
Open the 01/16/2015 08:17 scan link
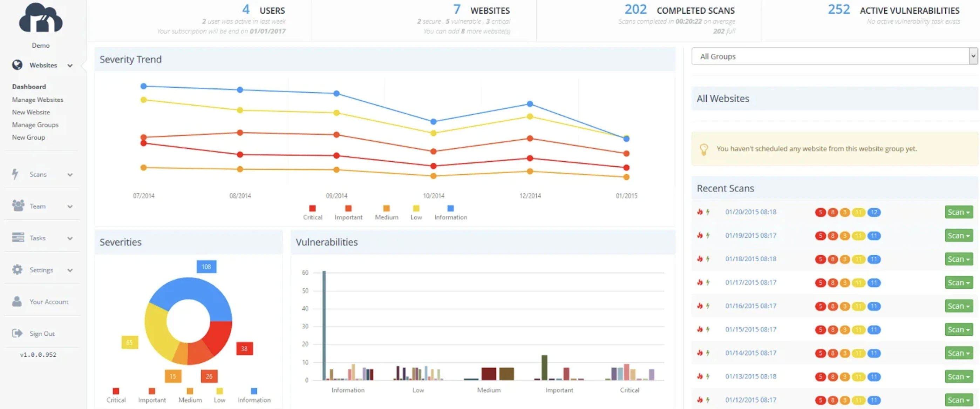point(751,306)
